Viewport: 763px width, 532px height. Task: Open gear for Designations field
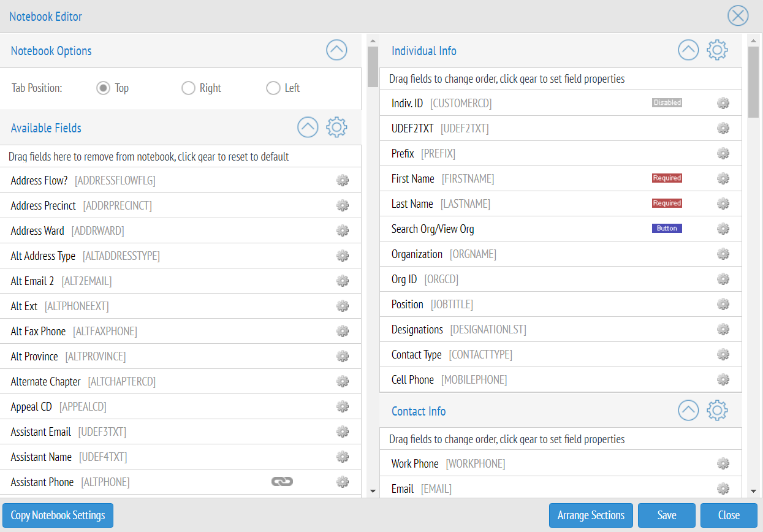coord(723,329)
